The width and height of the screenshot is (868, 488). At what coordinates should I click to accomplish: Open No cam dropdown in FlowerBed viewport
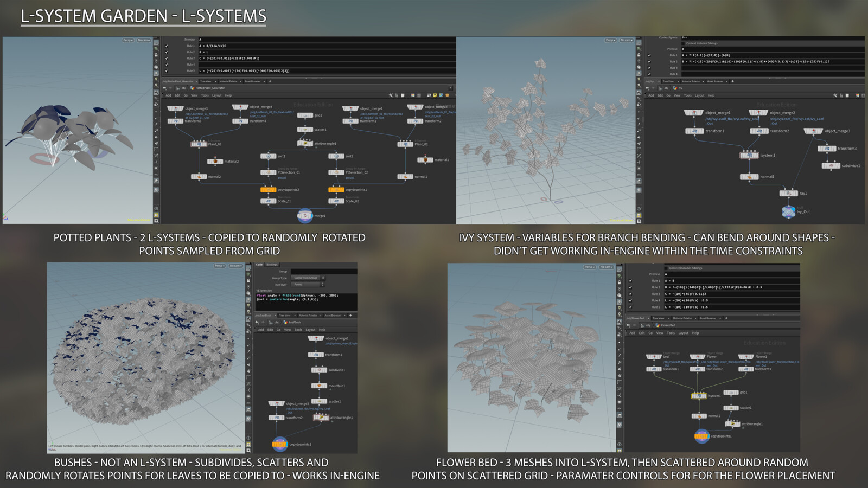[606, 267]
